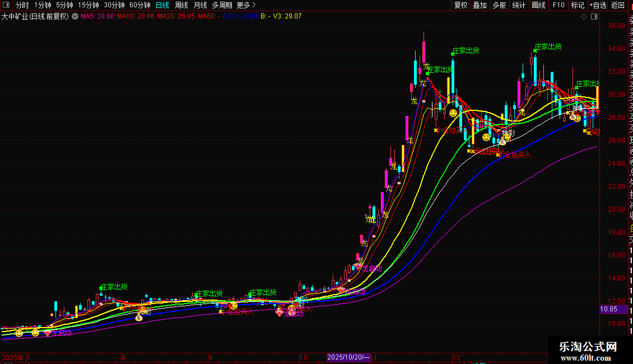Select the 5分钟 period
The width and height of the screenshot is (633, 364).
[65, 5]
